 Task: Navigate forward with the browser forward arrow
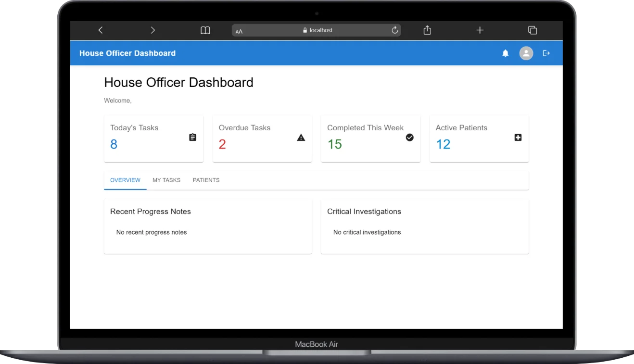[152, 30]
